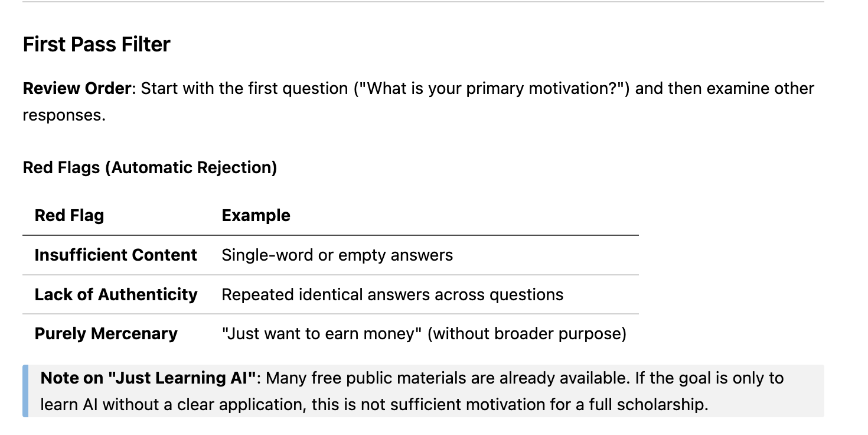Click the "Just want to earn money" example
This screenshot has height=435, width=868.
(321, 334)
